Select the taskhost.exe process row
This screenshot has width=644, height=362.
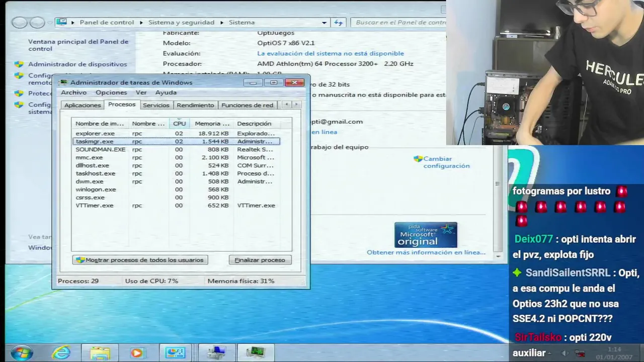(x=176, y=173)
